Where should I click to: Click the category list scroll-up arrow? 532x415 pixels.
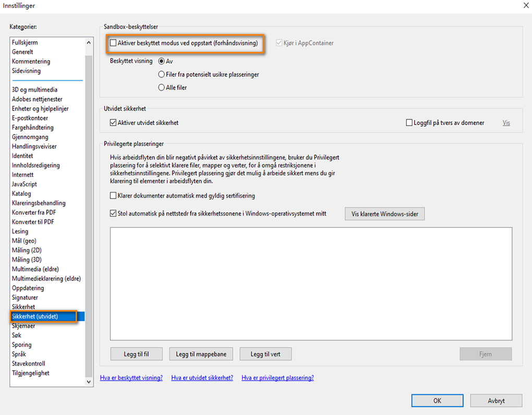pos(89,43)
